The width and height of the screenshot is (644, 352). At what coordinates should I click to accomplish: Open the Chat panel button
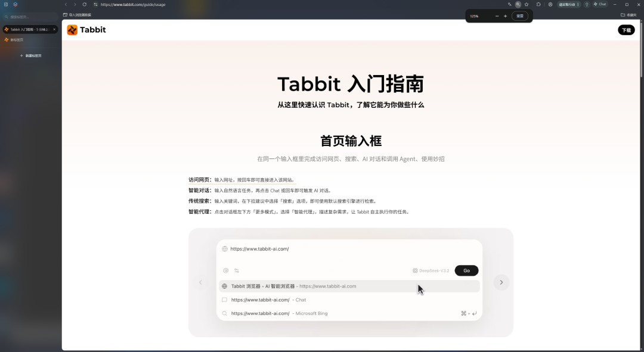coord(600,4)
